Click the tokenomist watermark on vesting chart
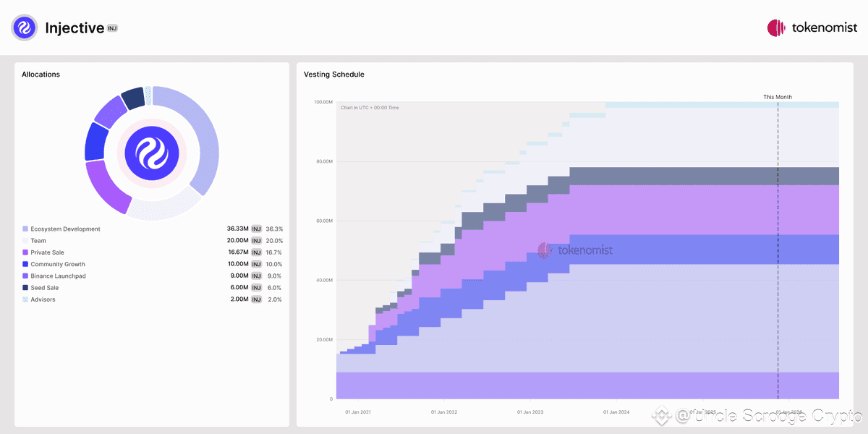 point(575,250)
